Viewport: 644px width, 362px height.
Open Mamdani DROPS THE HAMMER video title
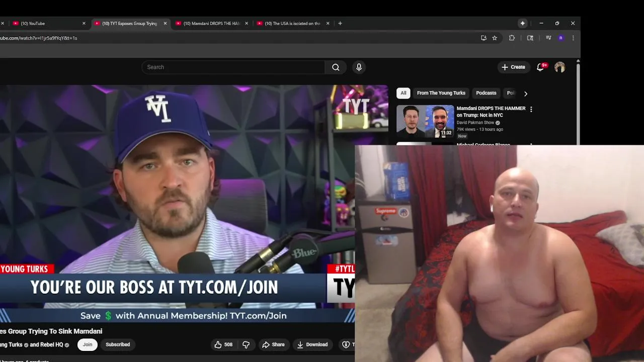491,112
